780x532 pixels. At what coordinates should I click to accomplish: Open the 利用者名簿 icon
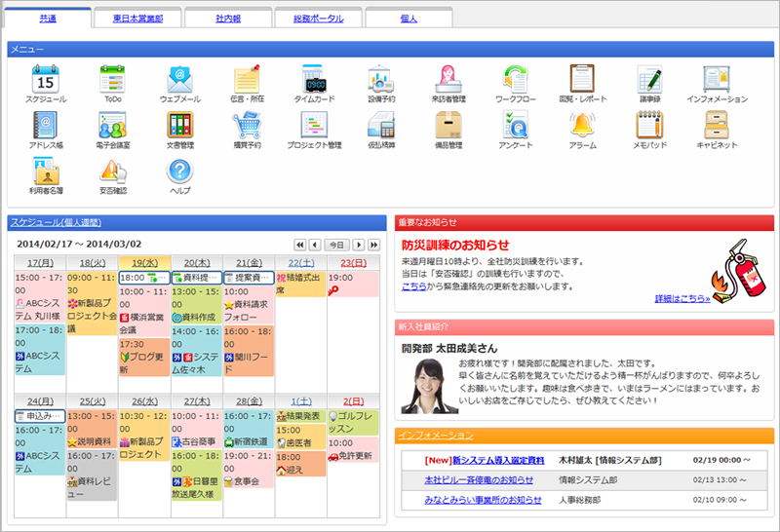coord(45,171)
